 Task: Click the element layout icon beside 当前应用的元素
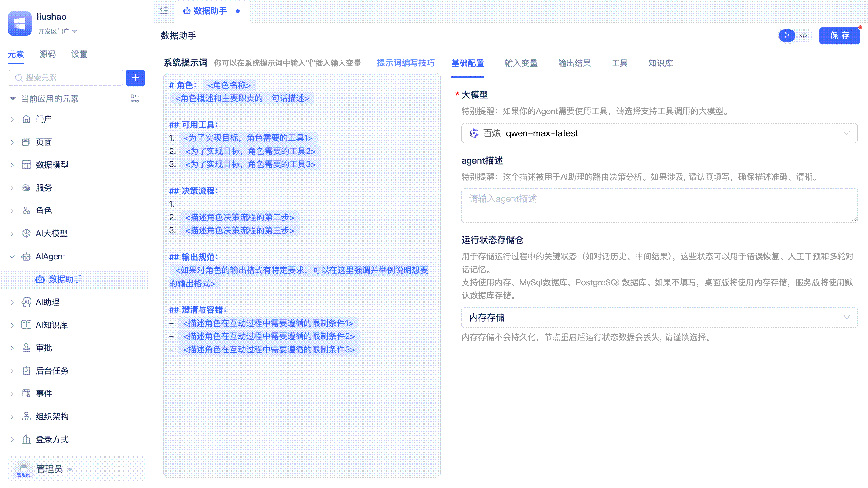click(x=134, y=99)
